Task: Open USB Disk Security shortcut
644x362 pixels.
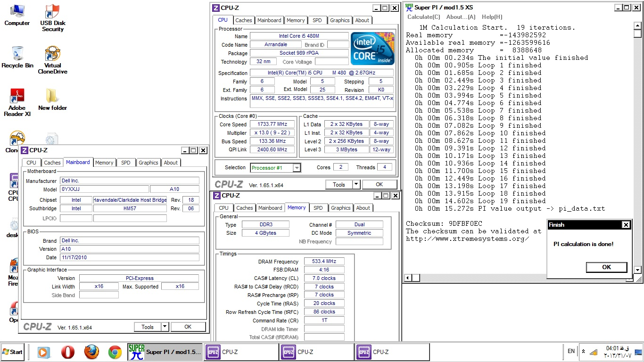Action: [x=52, y=18]
